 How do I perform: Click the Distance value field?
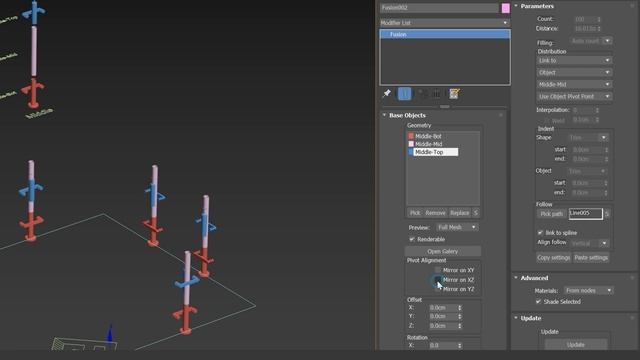pos(585,29)
